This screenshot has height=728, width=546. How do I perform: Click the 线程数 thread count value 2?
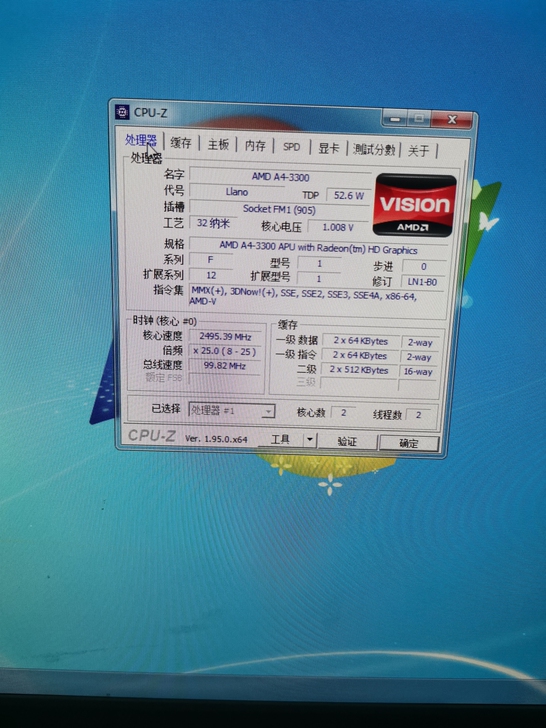420,415
